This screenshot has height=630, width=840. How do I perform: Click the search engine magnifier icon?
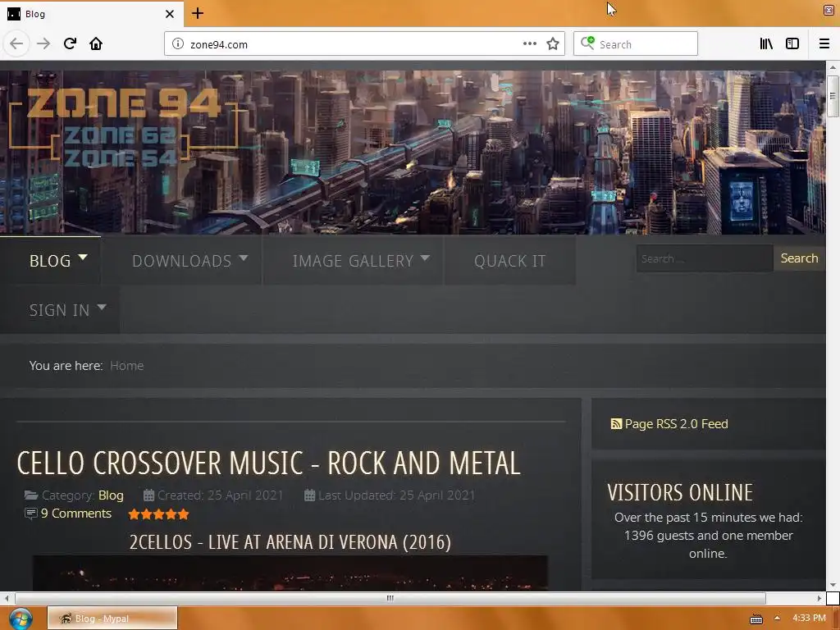tap(587, 43)
